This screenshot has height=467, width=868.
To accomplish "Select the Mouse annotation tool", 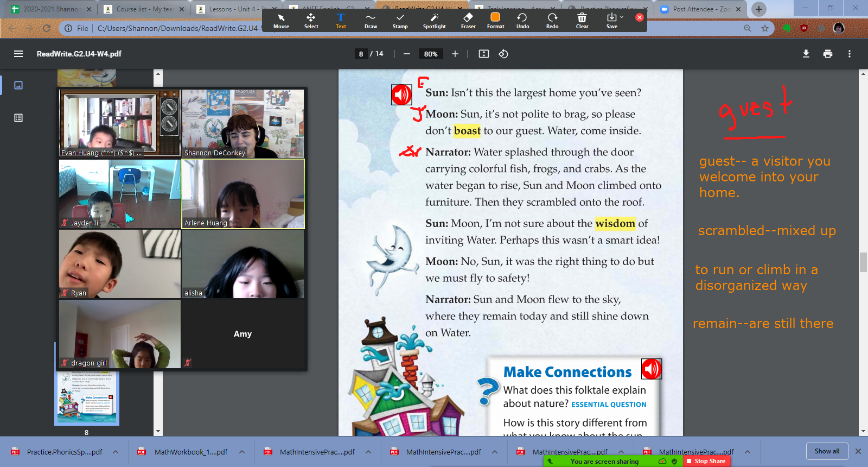I will tap(281, 21).
